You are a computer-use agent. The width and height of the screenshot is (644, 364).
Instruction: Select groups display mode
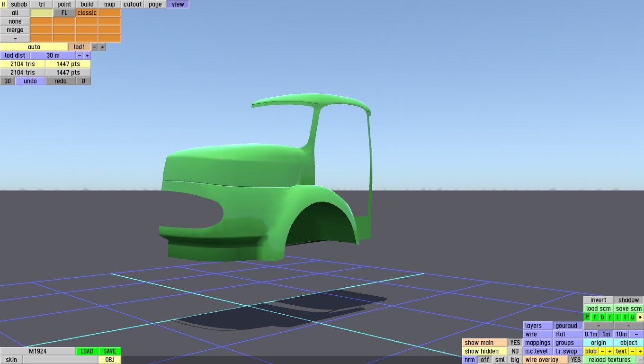click(568, 343)
